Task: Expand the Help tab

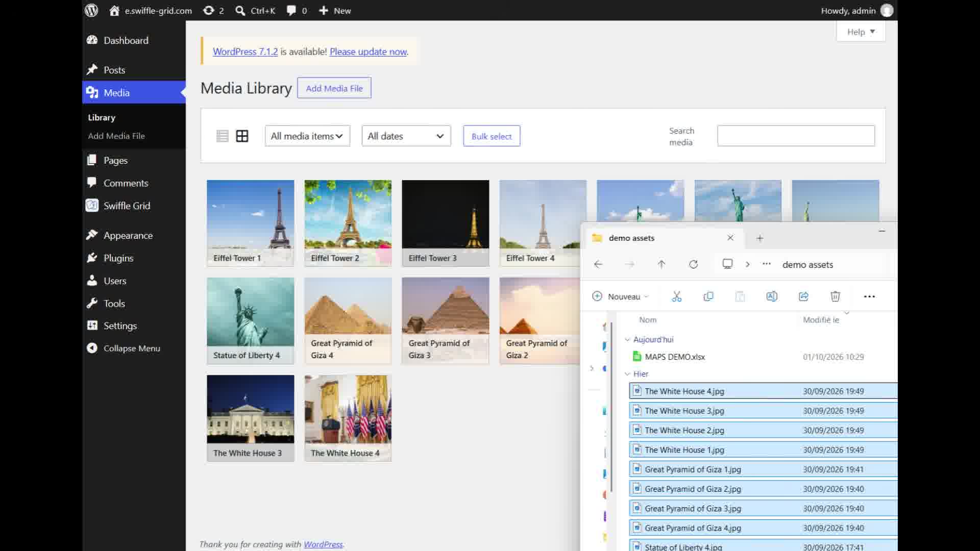Action: 861,32
